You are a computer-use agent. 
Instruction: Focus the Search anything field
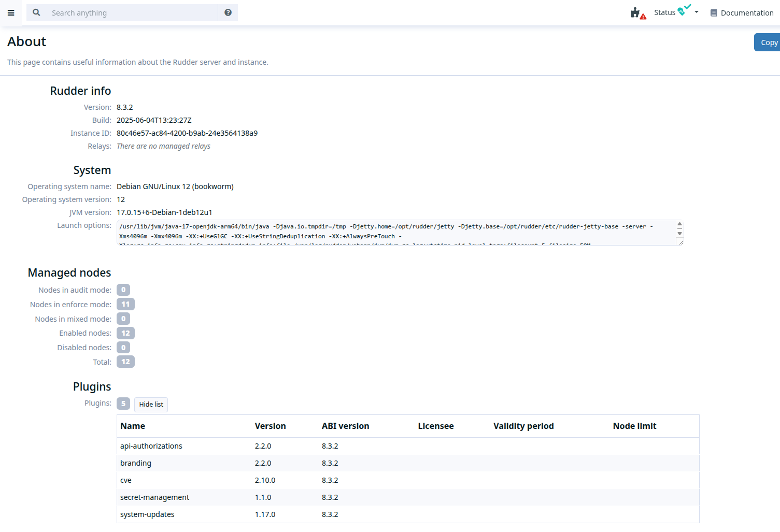[132, 13]
